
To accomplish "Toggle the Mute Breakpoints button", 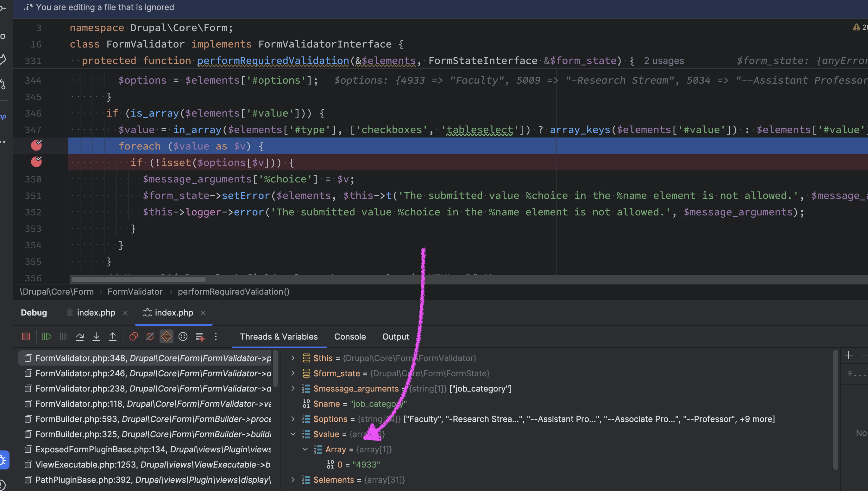I will tap(150, 336).
